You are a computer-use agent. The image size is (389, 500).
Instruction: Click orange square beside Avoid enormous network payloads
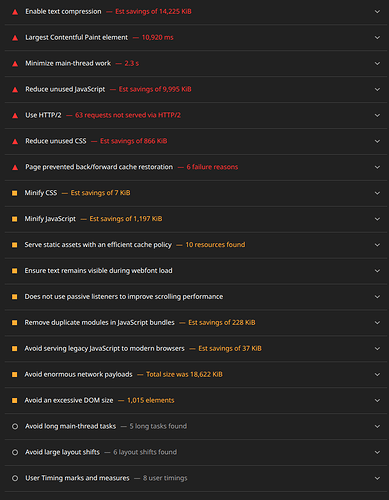[x=15, y=375]
